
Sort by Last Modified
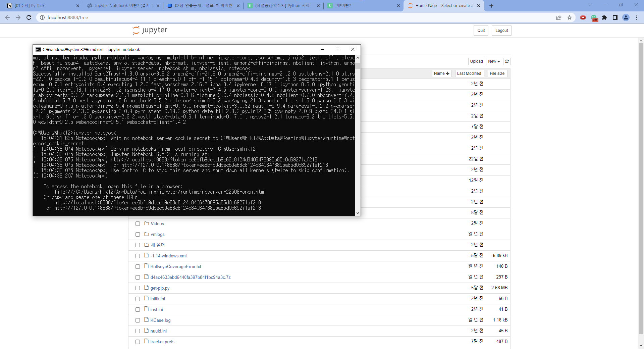(469, 73)
